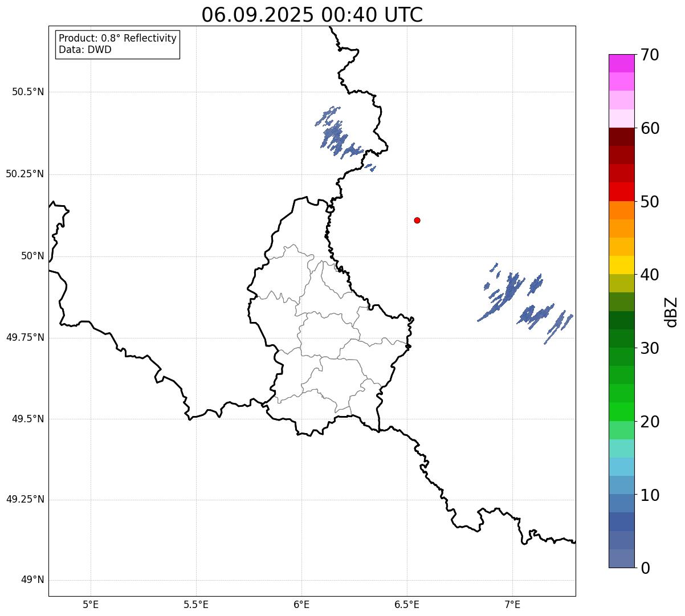
Task: Click the 49.5°N latitude label
Action: pyautogui.click(x=28, y=419)
